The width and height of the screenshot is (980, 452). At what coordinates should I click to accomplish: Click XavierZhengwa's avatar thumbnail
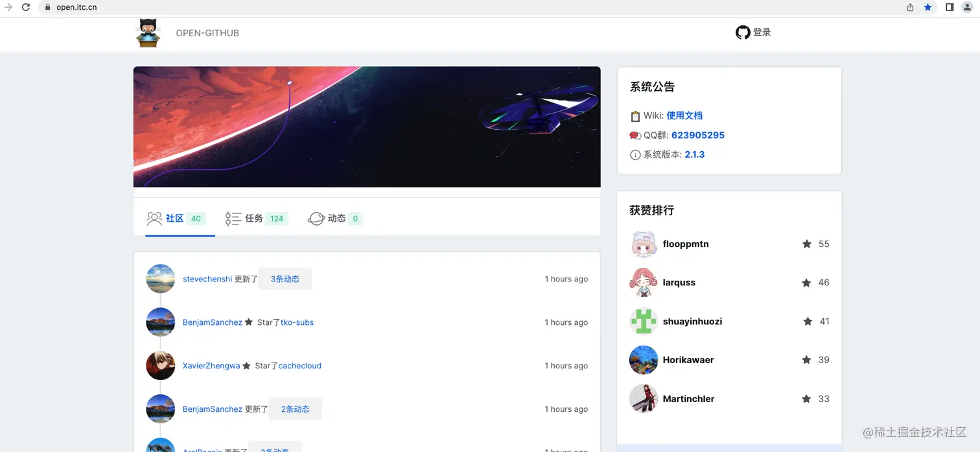(x=161, y=366)
